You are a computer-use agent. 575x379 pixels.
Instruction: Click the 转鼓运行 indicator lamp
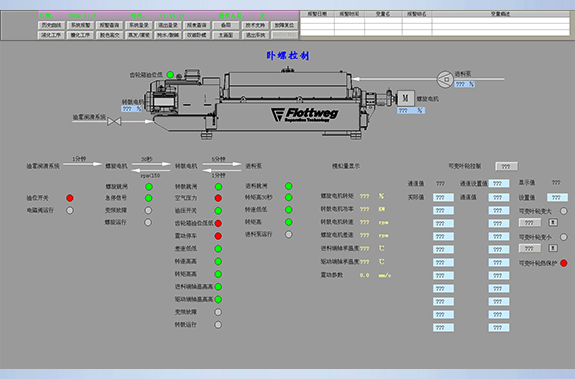pos(218,325)
